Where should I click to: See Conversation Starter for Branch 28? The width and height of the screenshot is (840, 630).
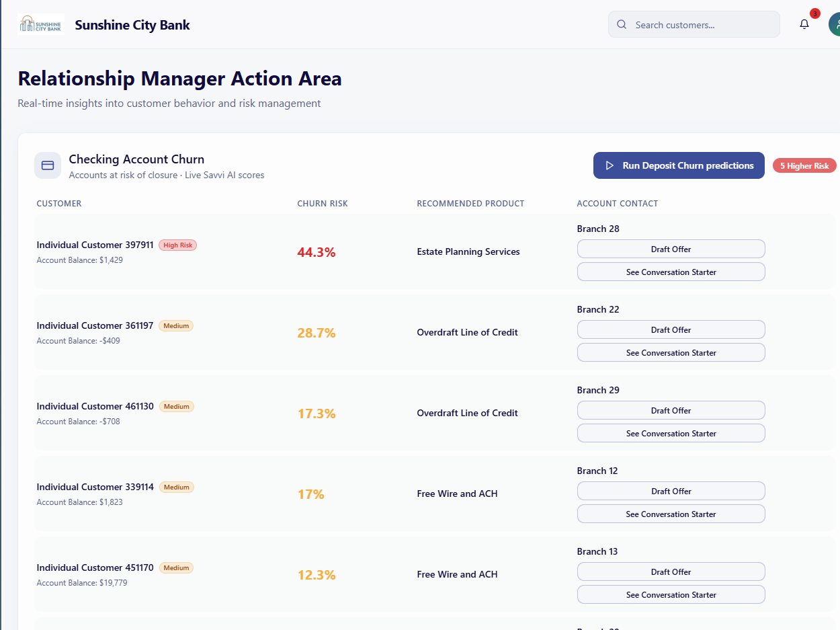pyautogui.click(x=671, y=272)
